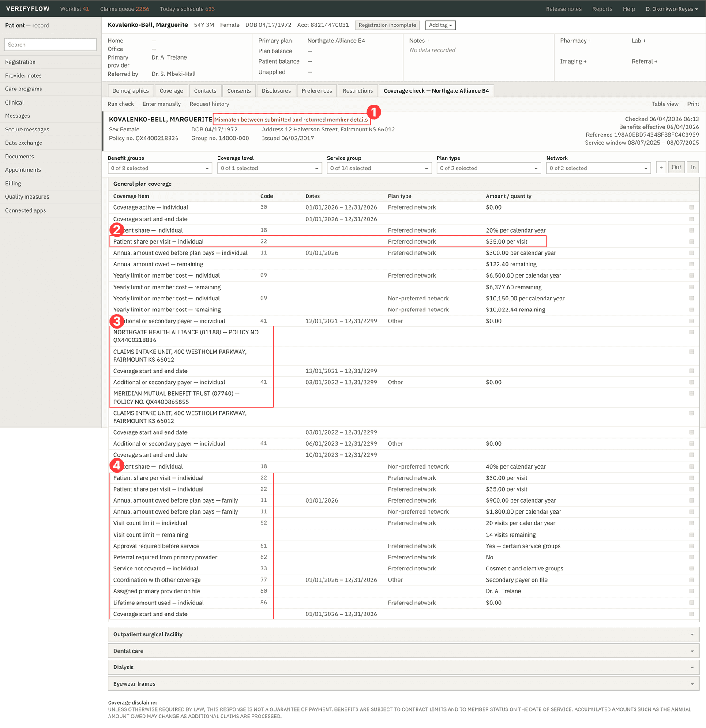Click the plus button beside Out
The image size is (706, 728).
click(x=661, y=168)
